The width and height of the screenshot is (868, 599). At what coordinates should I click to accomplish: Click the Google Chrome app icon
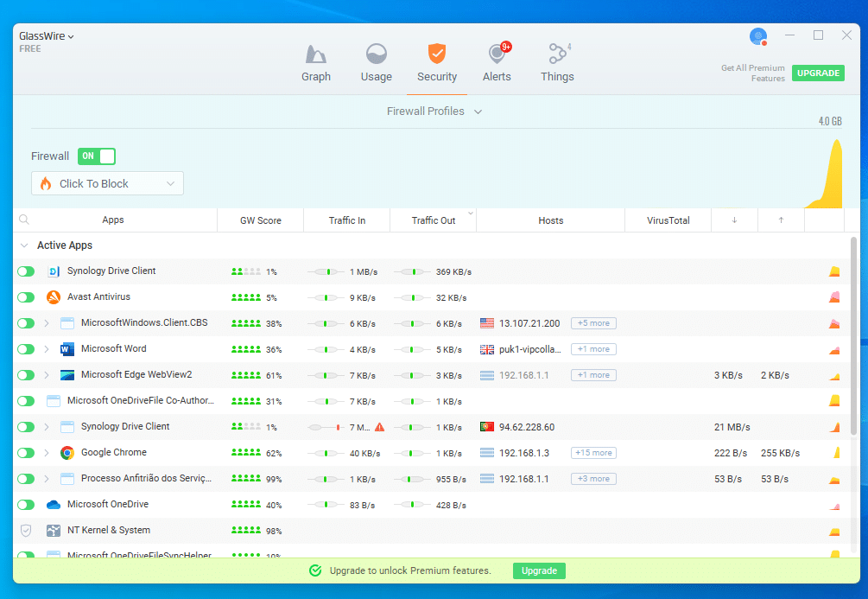(67, 453)
